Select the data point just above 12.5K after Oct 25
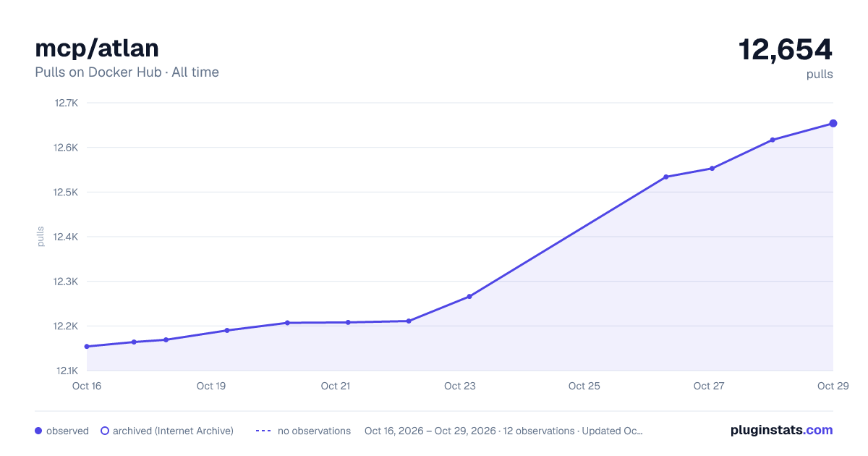This screenshot has height=456, width=868. pos(665,177)
